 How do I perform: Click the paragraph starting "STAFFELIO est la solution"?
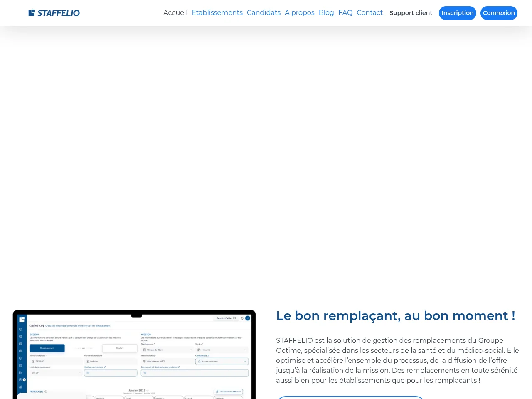coord(397,360)
